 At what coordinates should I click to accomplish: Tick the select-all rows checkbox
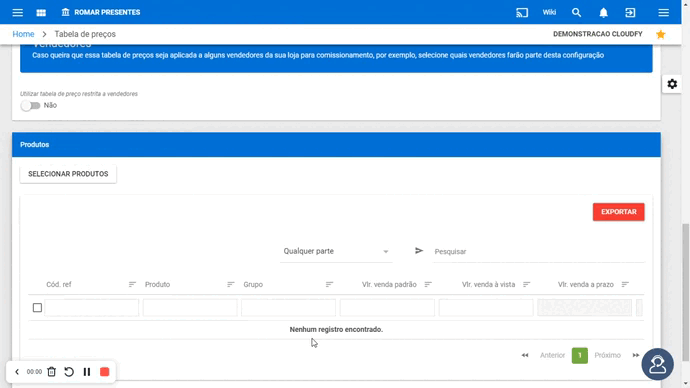[37, 307]
